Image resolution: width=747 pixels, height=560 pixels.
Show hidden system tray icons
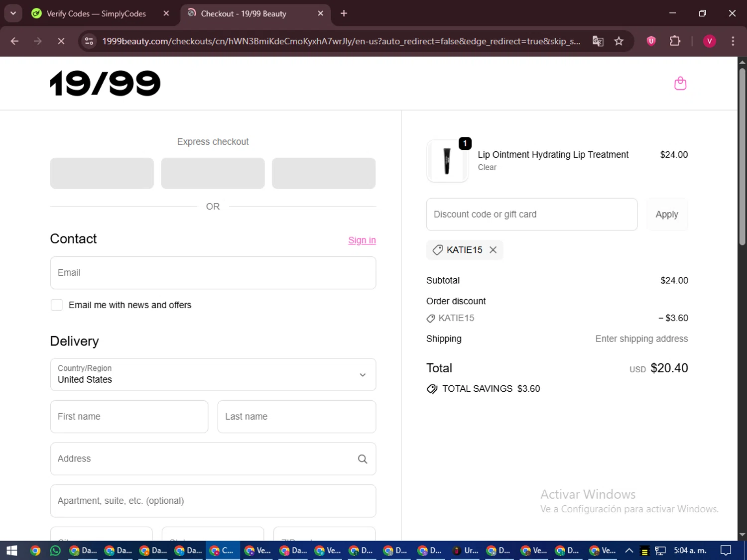(629, 551)
